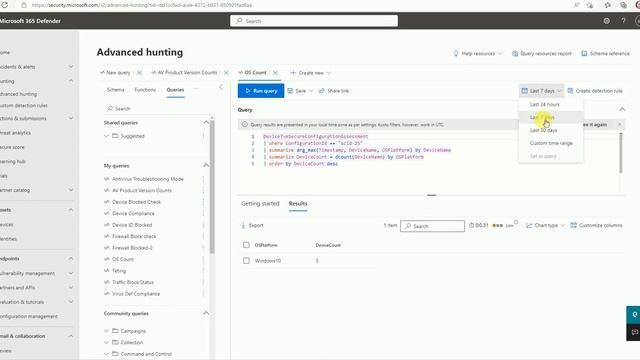This screenshot has width=640, height=360.
Task: Open the Traffic Block Status query
Action: (133, 282)
